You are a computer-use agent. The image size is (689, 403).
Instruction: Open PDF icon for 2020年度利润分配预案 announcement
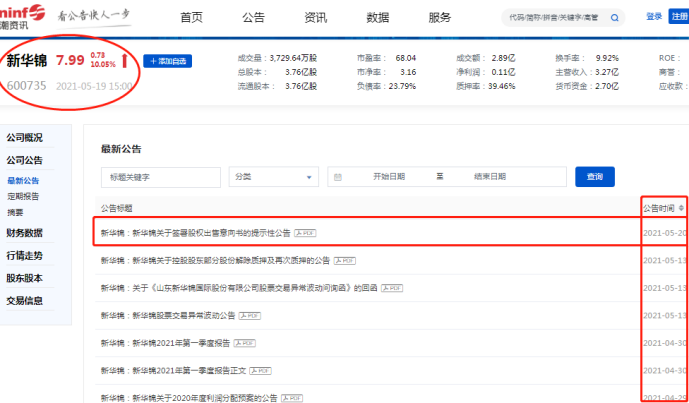click(x=292, y=398)
